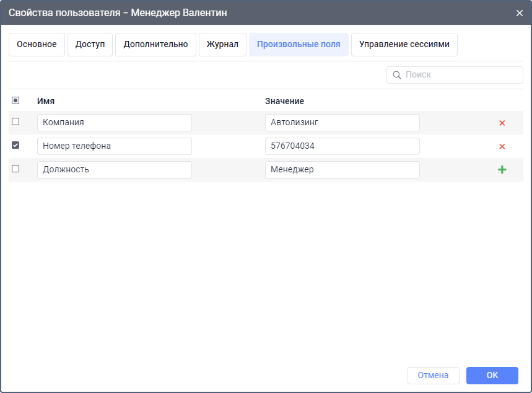
Task: Click the green plus to add Должность field
Action: point(502,170)
